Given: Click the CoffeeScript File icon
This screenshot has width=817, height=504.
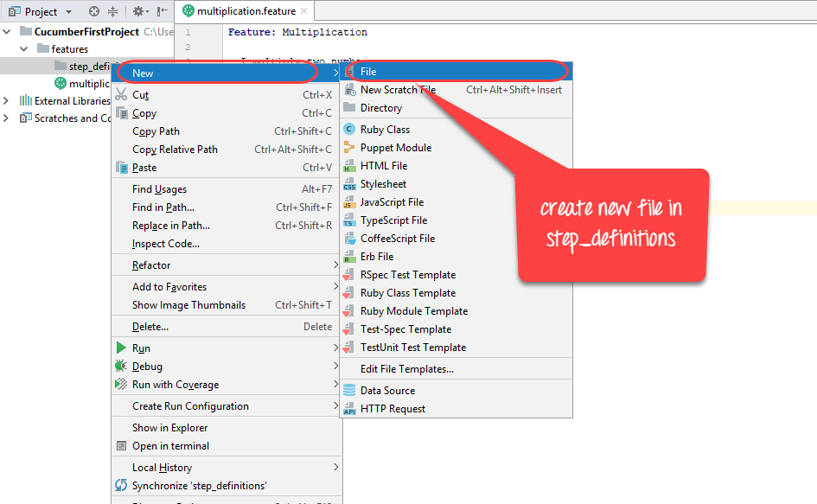Looking at the screenshot, I should coord(349,239).
